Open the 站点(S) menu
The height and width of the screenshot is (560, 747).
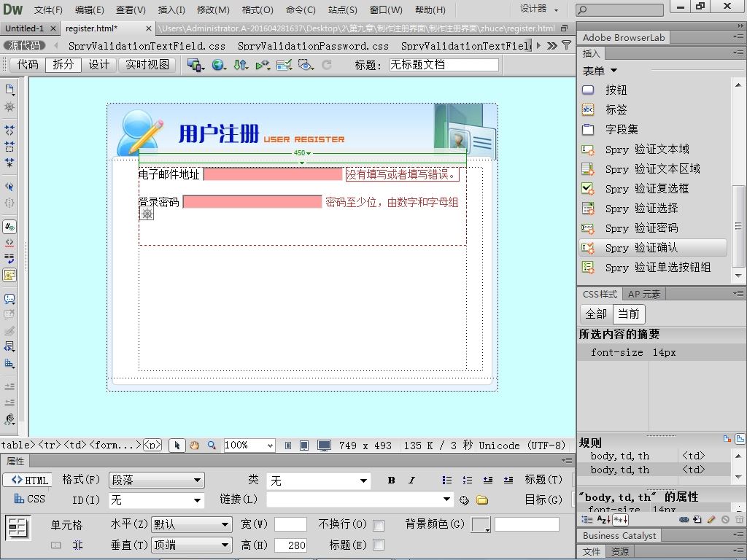coord(343,9)
